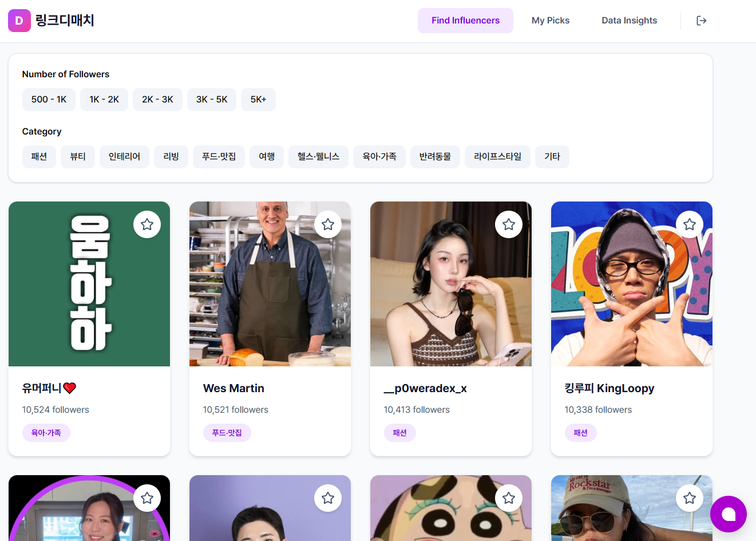Image resolution: width=756 pixels, height=541 pixels.
Task: Filter followers by 5K+
Action: [x=258, y=100]
